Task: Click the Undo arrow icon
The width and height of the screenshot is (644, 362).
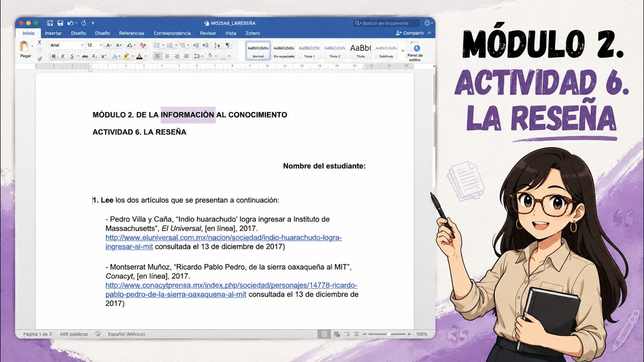Action: point(70,23)
